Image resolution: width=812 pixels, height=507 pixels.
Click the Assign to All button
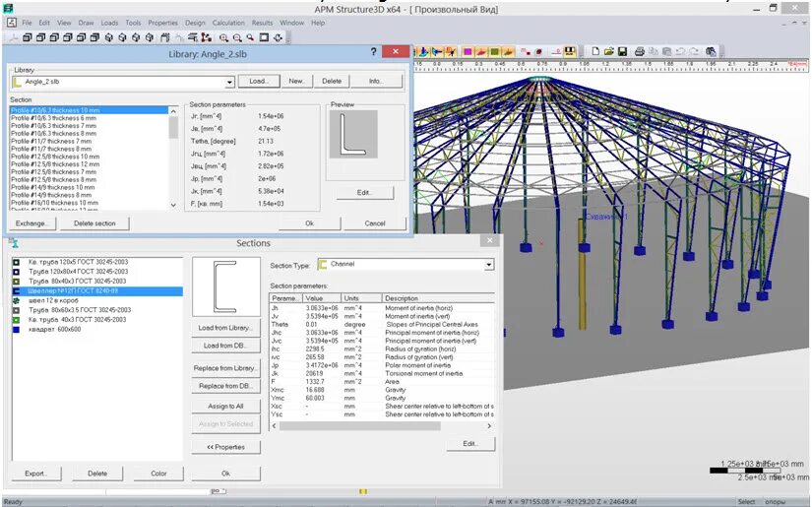pyautogui.click(x=225, y=407)
